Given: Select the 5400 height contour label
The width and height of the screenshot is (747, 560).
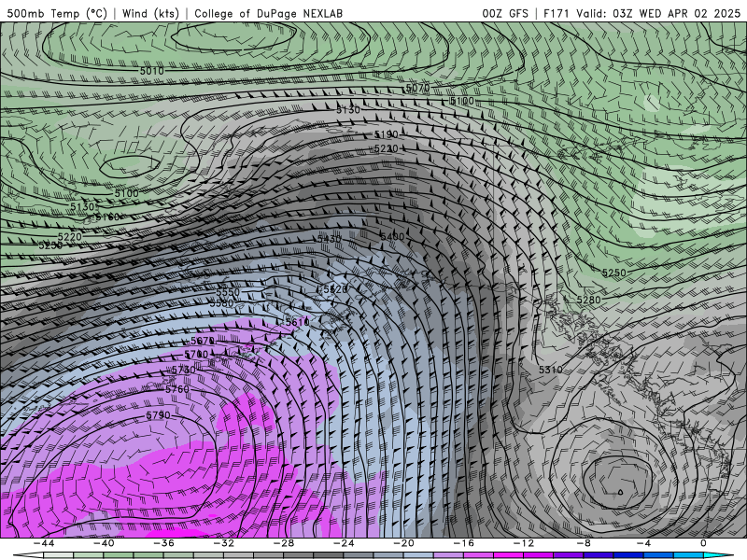Looking at the screenshot, I should coord(392,237).
